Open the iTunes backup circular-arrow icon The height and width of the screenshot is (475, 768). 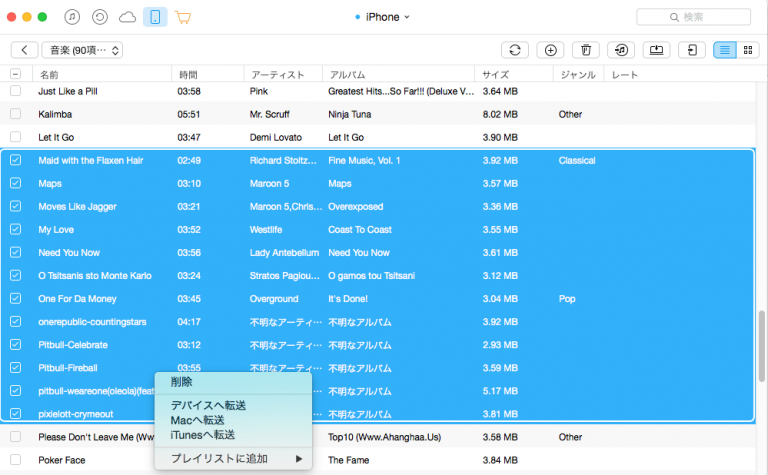100,17
